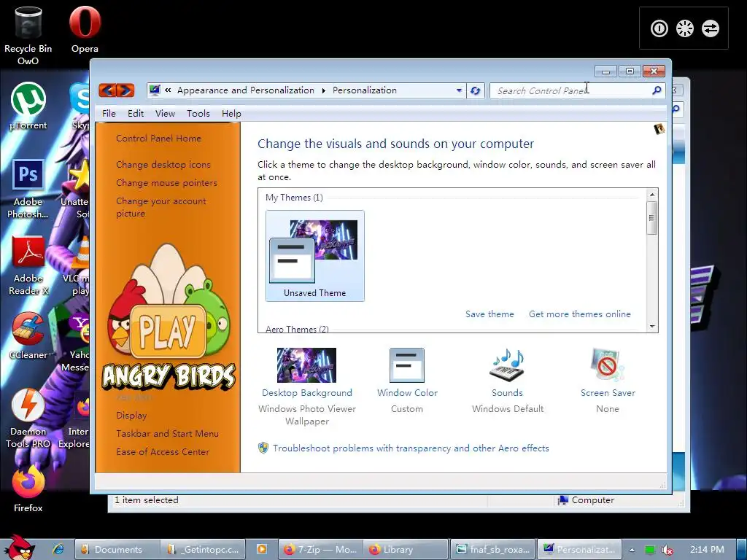Click the Recycle Bin OwO desktop icon

pos(28,36)
